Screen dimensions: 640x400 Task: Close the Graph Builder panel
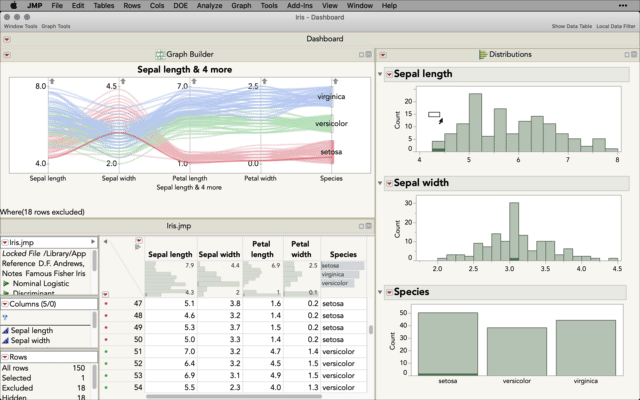(369, 54)
